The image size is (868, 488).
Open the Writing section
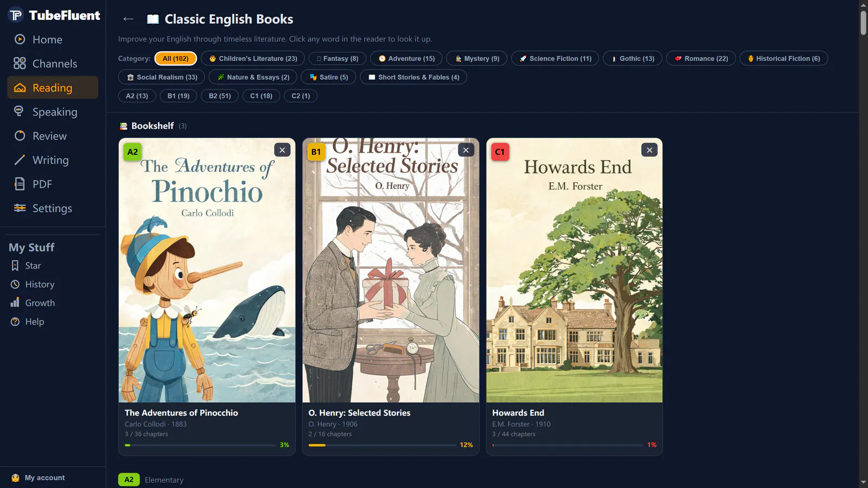(53, 160)
